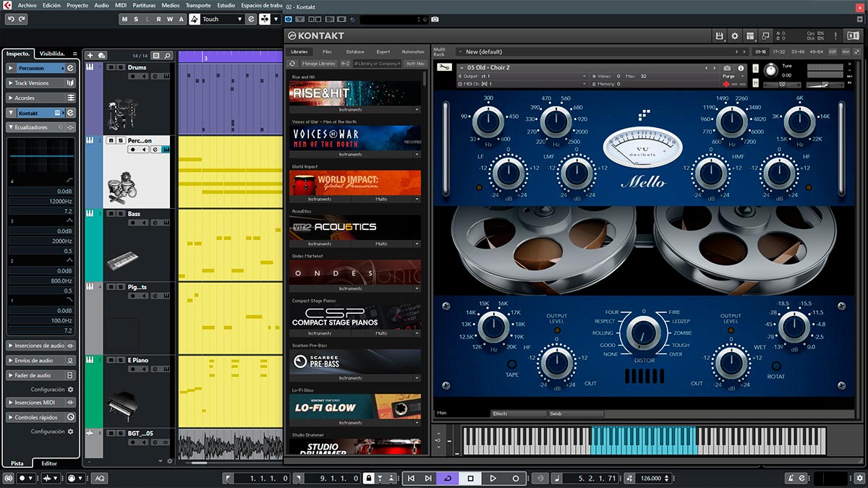Select rack page 17-32
Viewport: 868px width, 488px height.
[779, 52]
